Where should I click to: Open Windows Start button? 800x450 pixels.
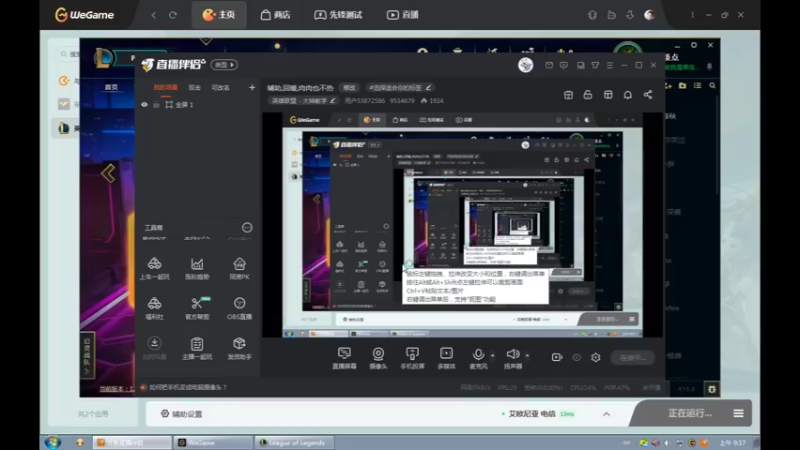click(53, 442)
